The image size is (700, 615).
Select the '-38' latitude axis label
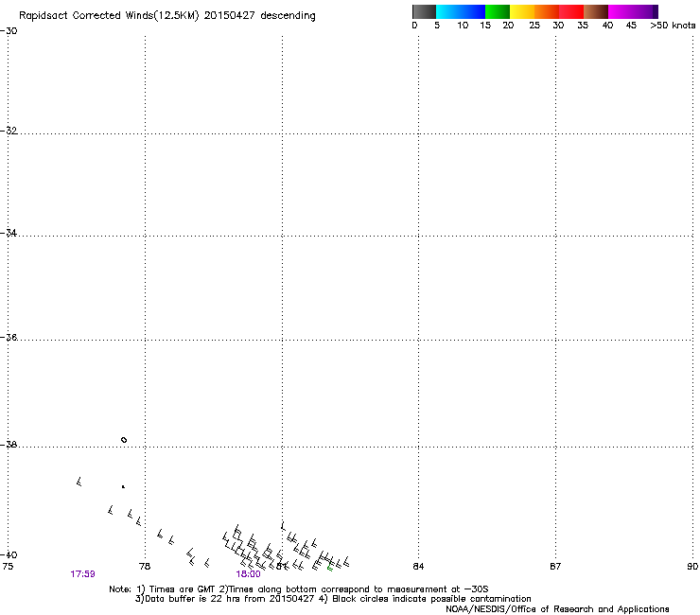tap(9, 445)
